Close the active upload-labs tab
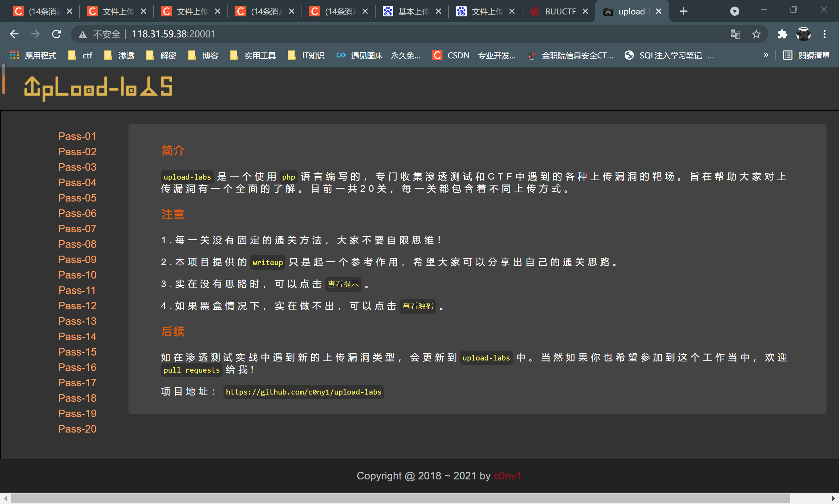Image resolution: width=839 pixels, height=504 pixels. (x=659, y=11)
